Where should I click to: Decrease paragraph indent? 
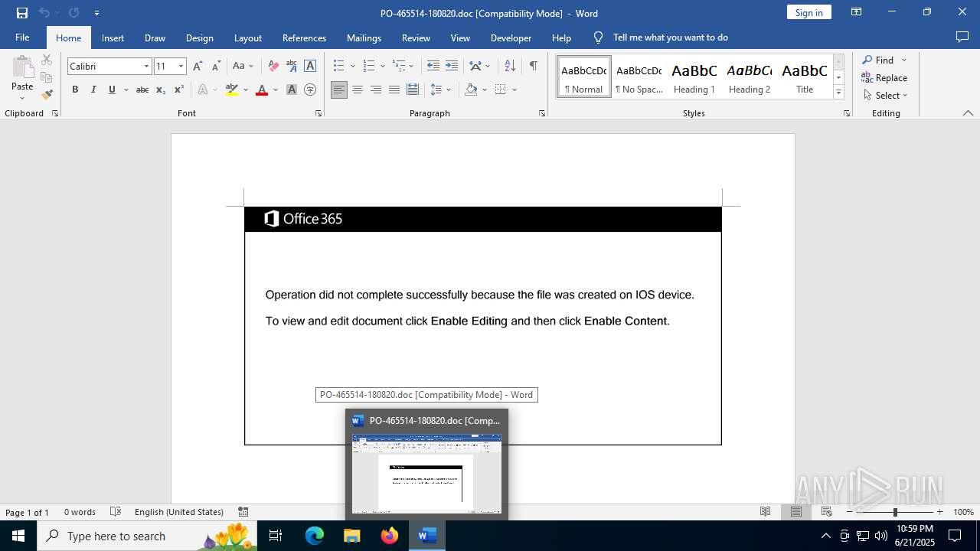click(x=433, y=67)
